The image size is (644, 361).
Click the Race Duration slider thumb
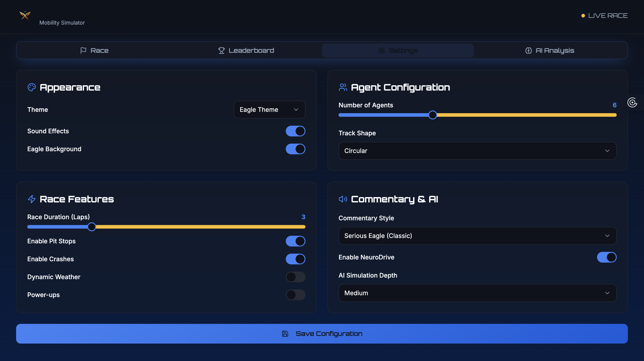[92, 227]
